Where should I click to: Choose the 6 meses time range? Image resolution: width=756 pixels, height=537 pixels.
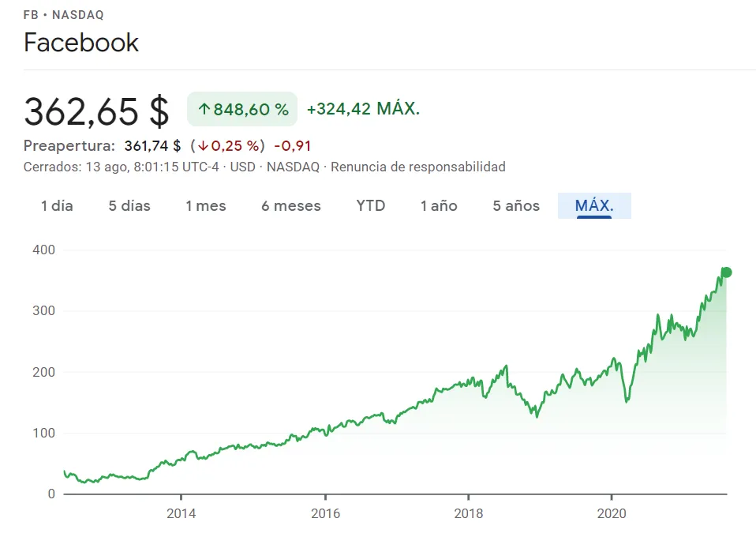[291, 206]
